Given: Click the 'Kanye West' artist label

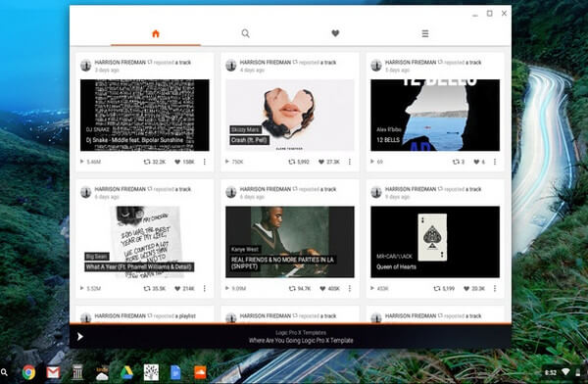Looking at the screenshot, I should pyautogui.click(x=244, y=250).
